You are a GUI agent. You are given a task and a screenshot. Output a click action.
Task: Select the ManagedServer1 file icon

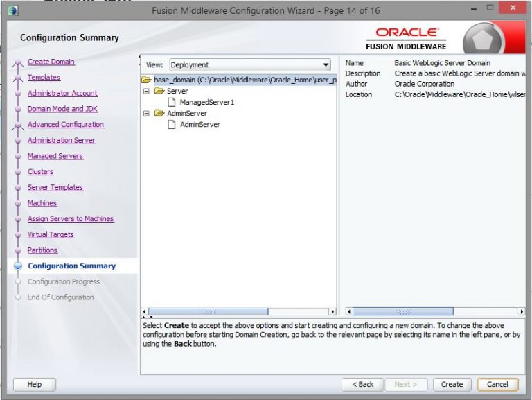pos(172,102)
